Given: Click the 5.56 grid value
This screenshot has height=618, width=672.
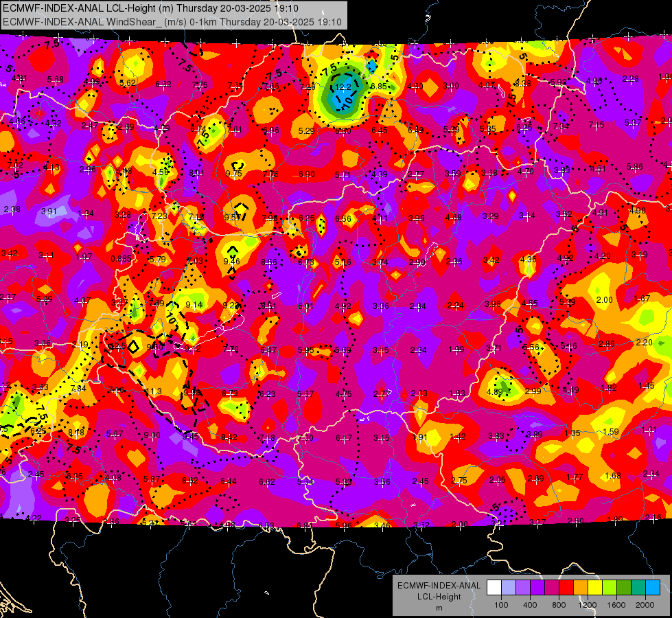Looking at the screenshot, I should pos(531,347).
